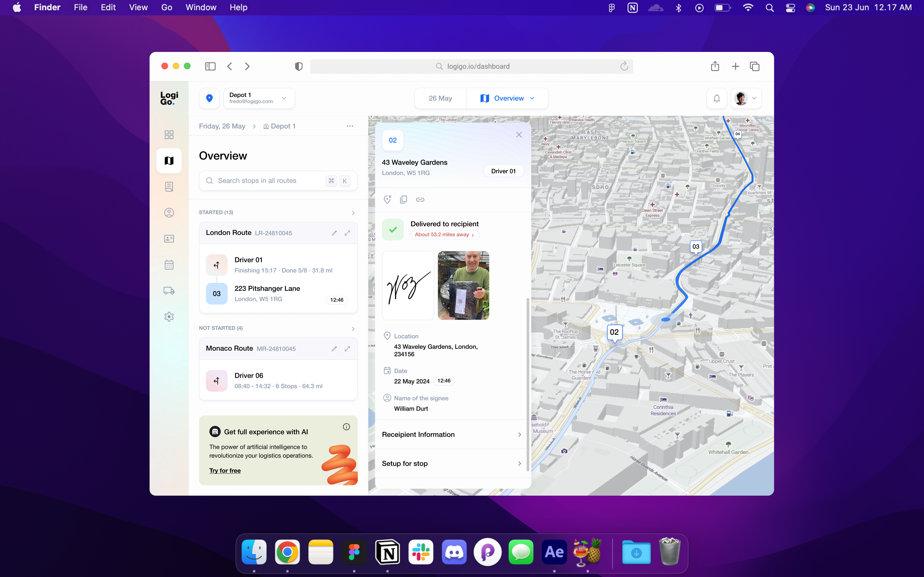Image resolution: width=924 pixels, height=577 pixels.
Task: Open the Window menu in menu bar
Action: pos(201,7)
